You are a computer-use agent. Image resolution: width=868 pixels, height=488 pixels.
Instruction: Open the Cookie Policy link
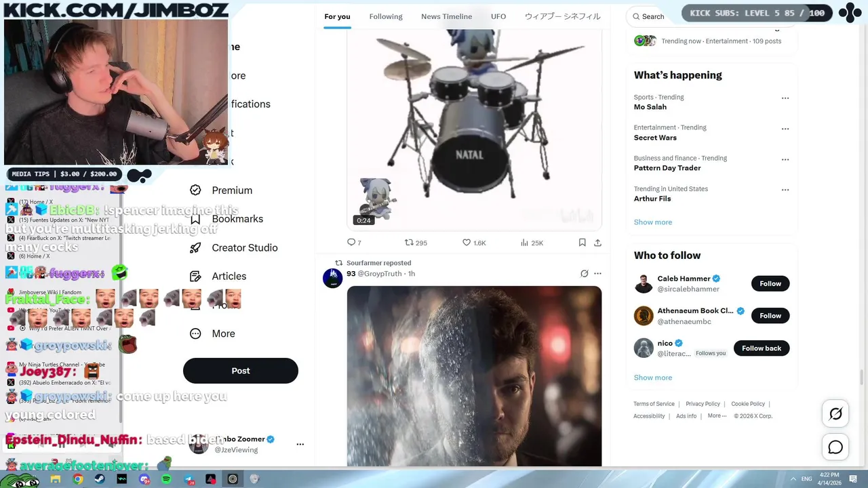[748, 404]
